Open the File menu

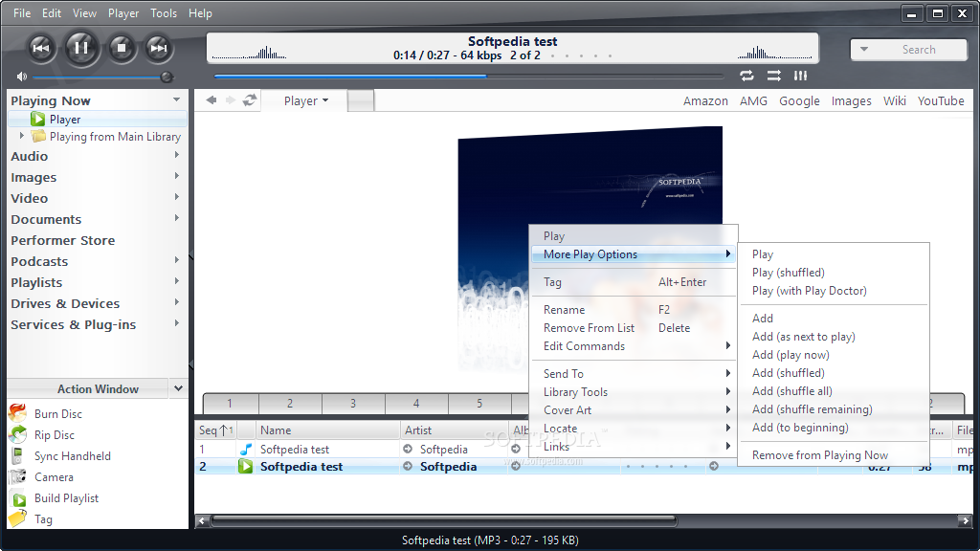[22, 13]
